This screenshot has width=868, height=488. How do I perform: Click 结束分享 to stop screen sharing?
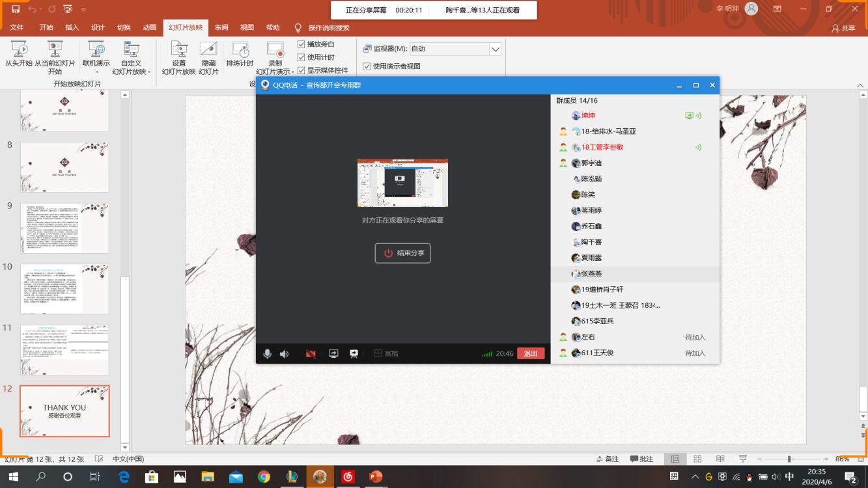point(402,253)
